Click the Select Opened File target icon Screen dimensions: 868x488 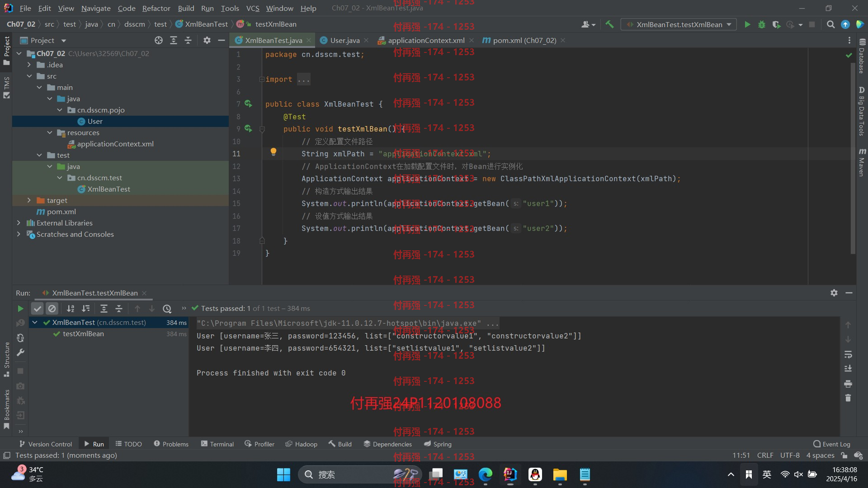pos(159,40)
